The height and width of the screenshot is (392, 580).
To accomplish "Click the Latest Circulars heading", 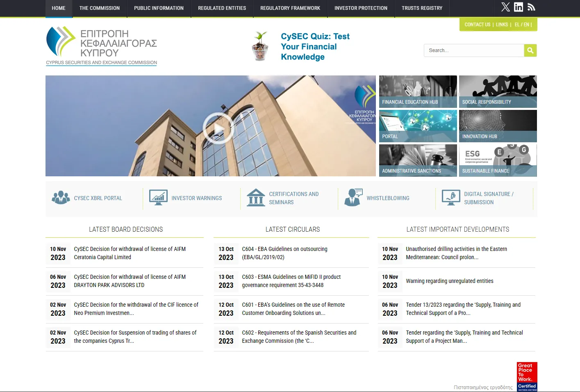I will point(293,229).
